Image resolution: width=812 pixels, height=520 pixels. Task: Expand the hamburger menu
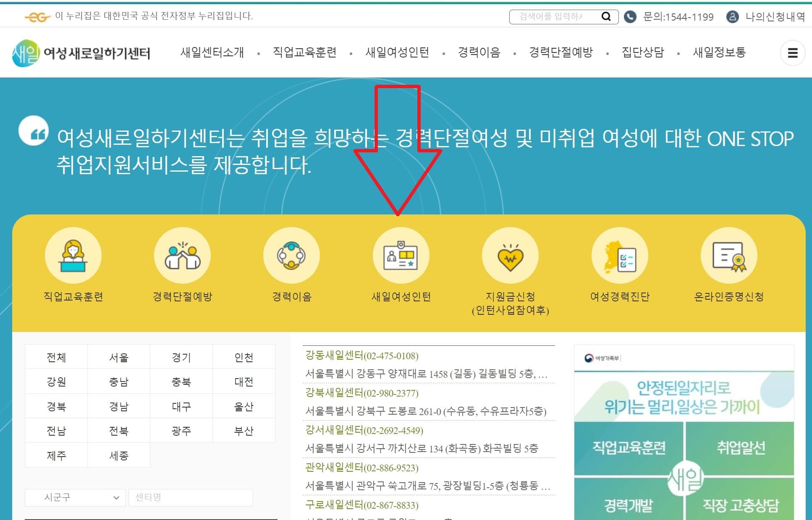pos(793,53)
